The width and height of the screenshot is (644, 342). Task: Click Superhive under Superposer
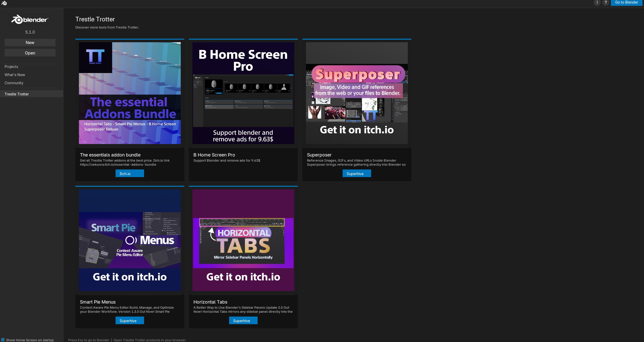coord(357,173)
